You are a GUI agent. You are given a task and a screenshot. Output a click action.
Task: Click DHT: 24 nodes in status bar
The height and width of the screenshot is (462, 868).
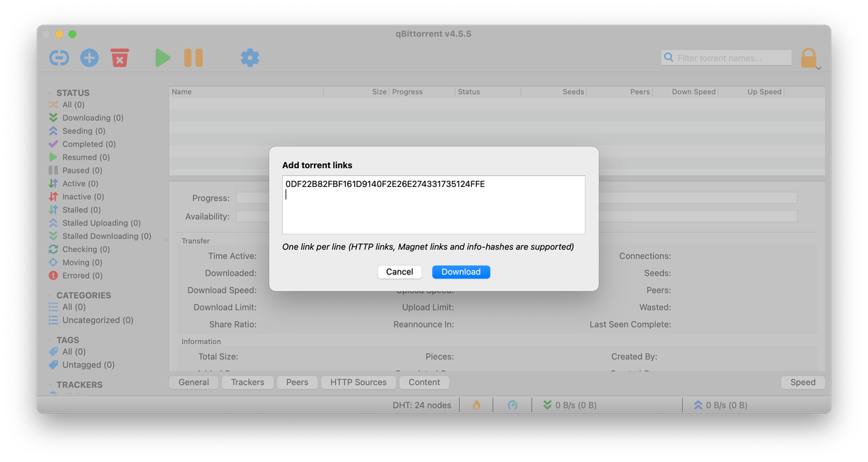tap(422, 405)
